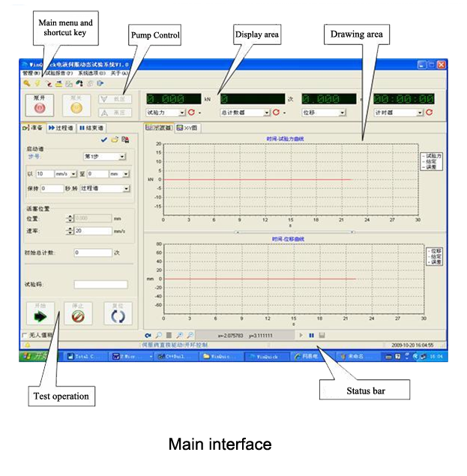Screen dimensions: 467x476
Task: Pause the chart with the blue pause button
Action: (x=311, y=334)
